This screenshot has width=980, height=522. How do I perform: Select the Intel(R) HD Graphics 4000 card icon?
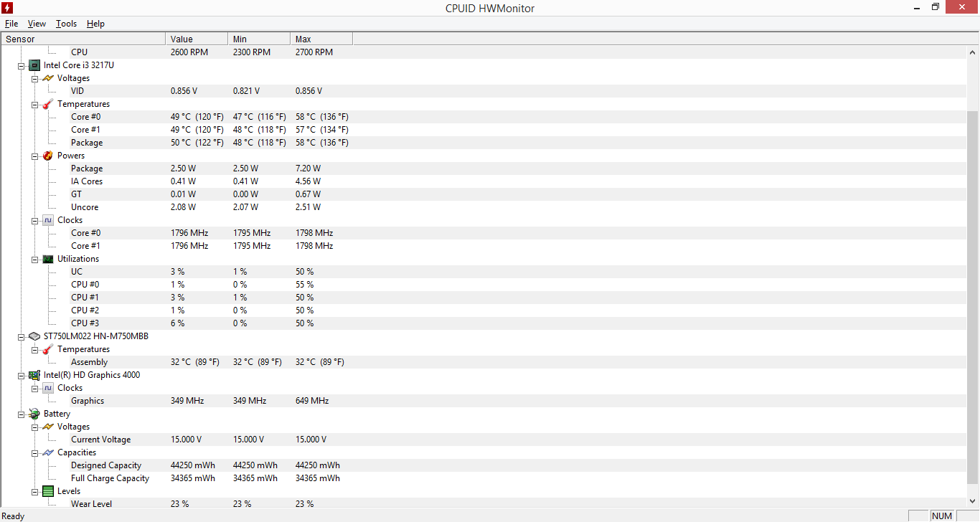(34, 375)
